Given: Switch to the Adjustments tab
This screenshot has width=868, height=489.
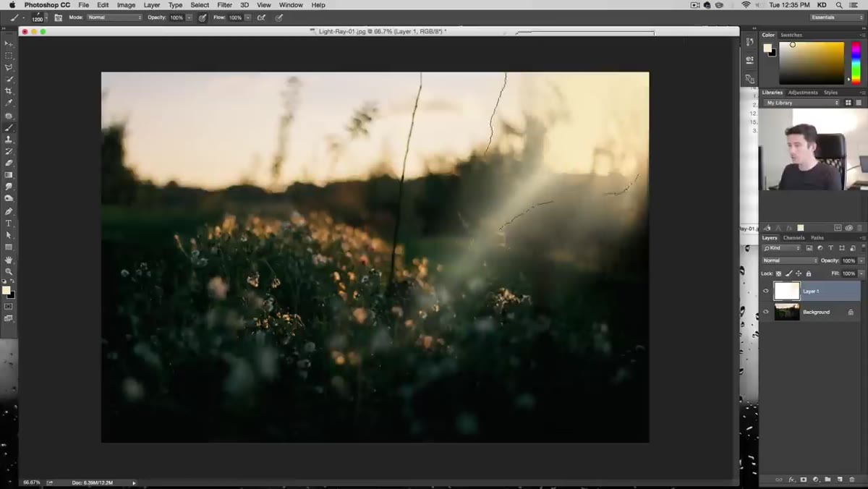Looking at the screenshot, I should point(803,93).
